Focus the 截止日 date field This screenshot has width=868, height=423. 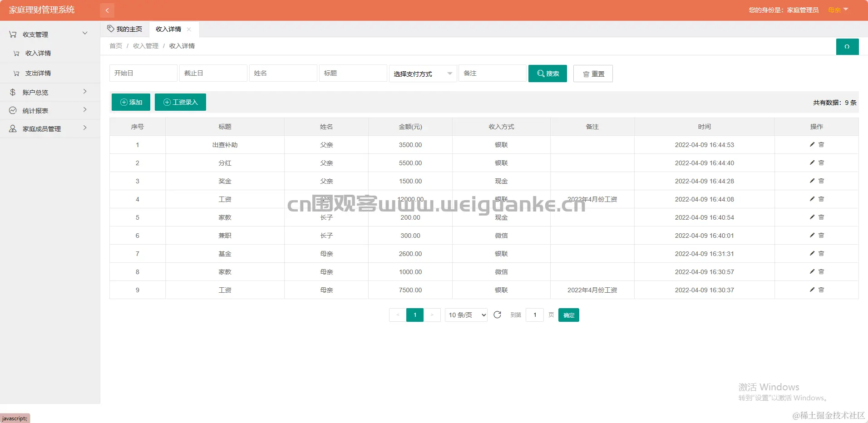(x=213, y=73)
